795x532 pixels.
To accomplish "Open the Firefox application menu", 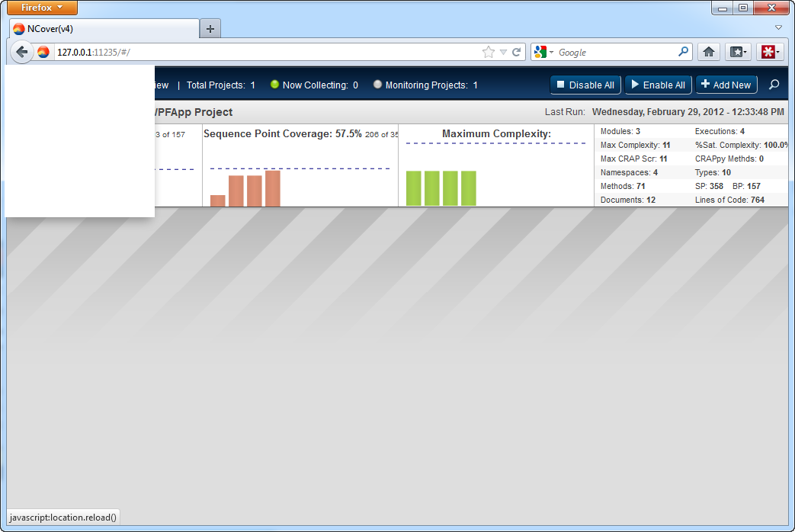I will coord(42,8).
